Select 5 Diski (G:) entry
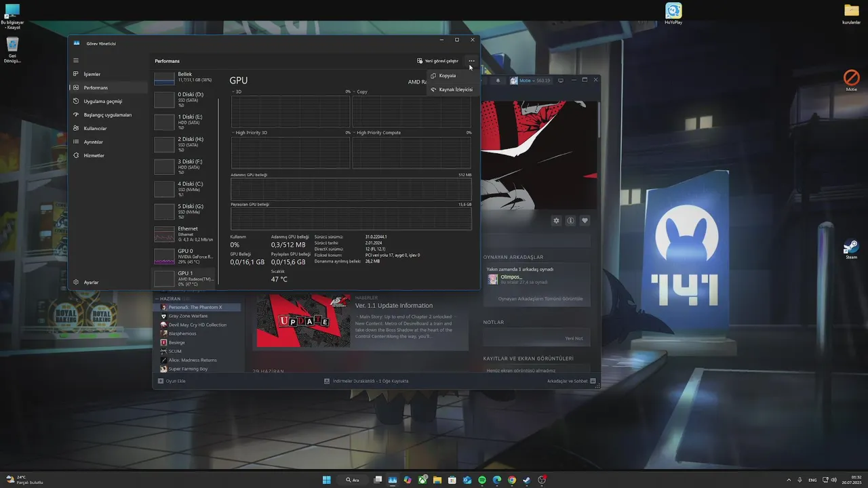Viewport: 868px width, 488px height. [x=184, y=211]
